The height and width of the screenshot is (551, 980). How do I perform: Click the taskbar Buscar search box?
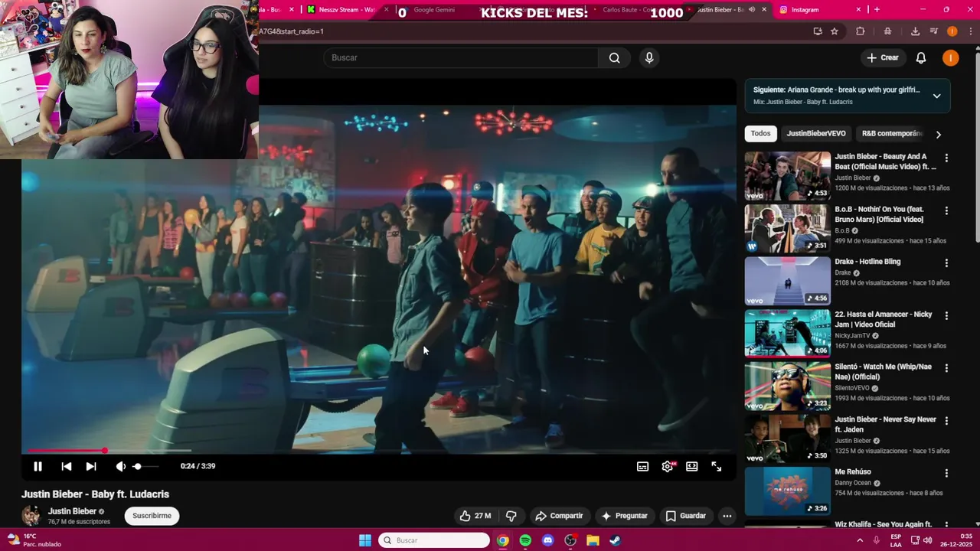434,540
